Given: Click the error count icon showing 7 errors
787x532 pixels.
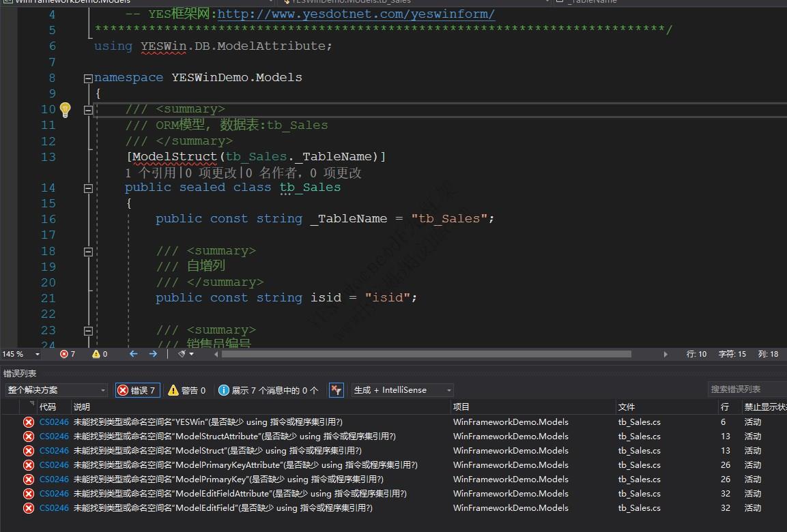Looking at the screenshot, I should (63, 353).
